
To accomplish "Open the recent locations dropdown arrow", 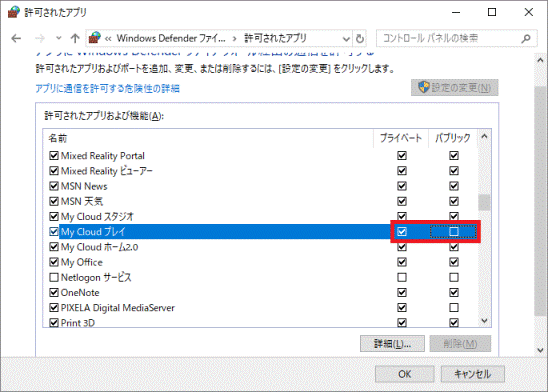I will pos(58,38).
